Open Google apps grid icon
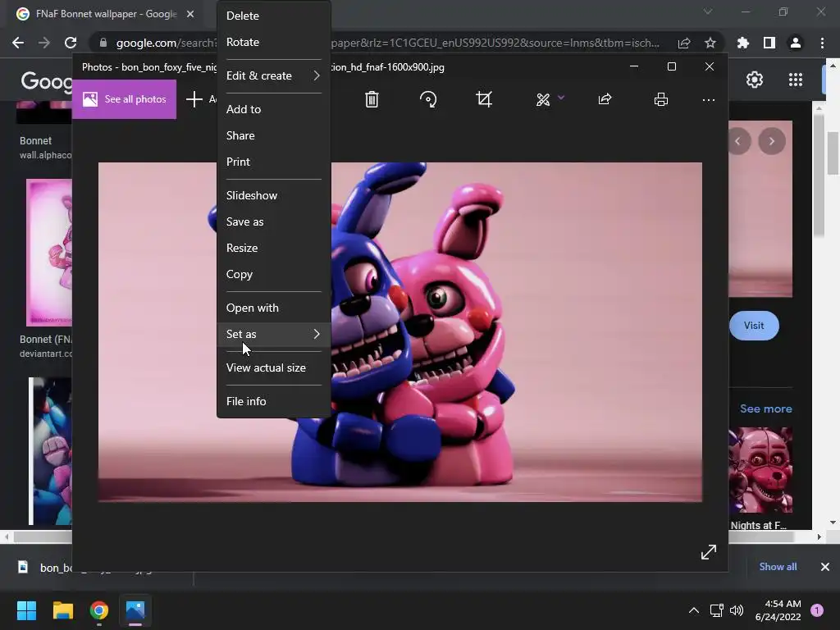Viewport: 840px width, 630px height. 795,80
